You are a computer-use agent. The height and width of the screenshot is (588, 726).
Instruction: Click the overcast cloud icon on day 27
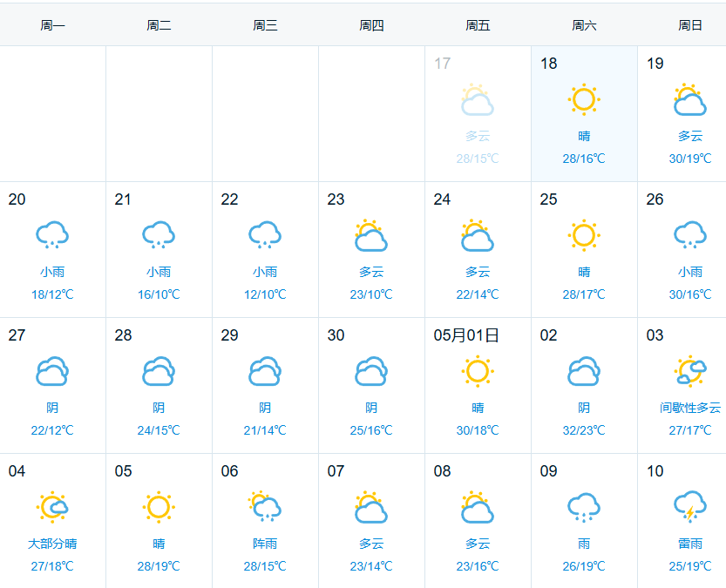pos(52,371)
